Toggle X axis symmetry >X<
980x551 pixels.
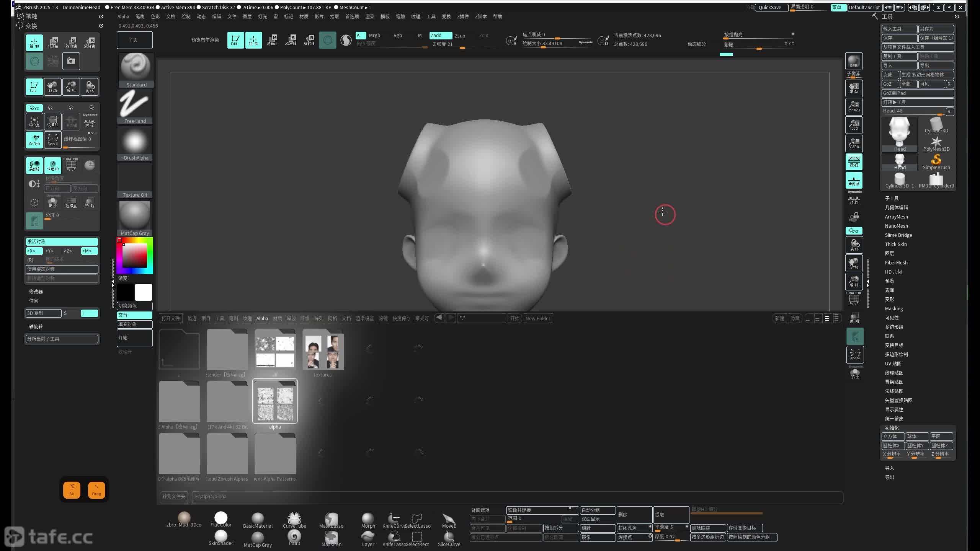(34, 251)
